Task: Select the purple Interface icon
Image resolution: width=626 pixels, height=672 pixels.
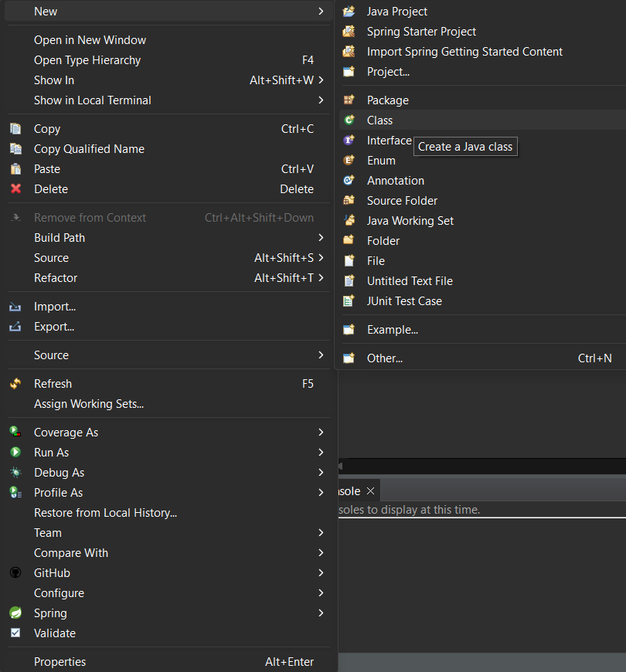Action: pos(349,140)
